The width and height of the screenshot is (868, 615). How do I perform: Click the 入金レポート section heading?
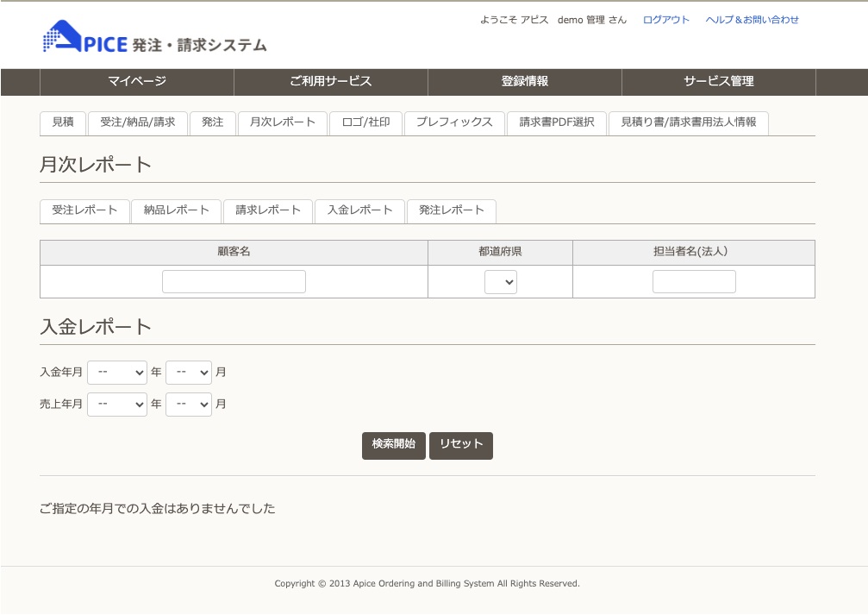[x=95, y=327]
